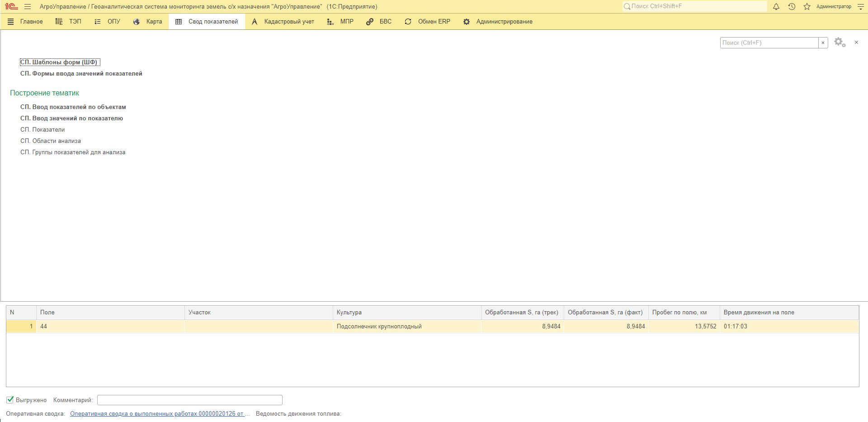Click the Комментарий input field

coord(190,400)
